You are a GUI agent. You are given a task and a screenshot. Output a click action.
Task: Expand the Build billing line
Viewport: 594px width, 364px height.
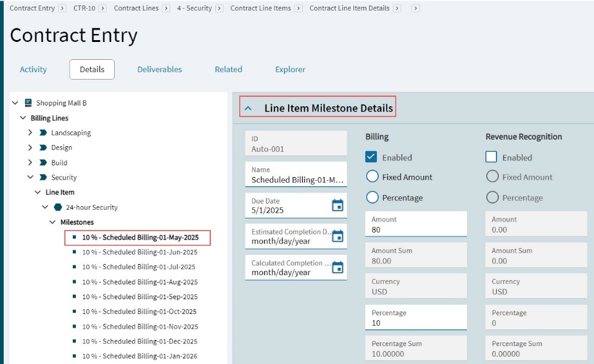[30, 162]
